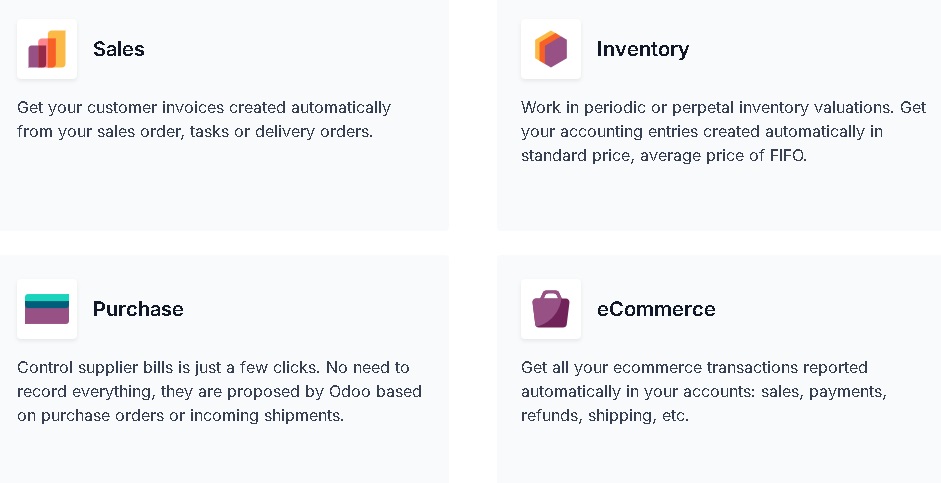Select the Sales customer invoices description text
Screen dimensions: 941x483
tap(204, 119)
